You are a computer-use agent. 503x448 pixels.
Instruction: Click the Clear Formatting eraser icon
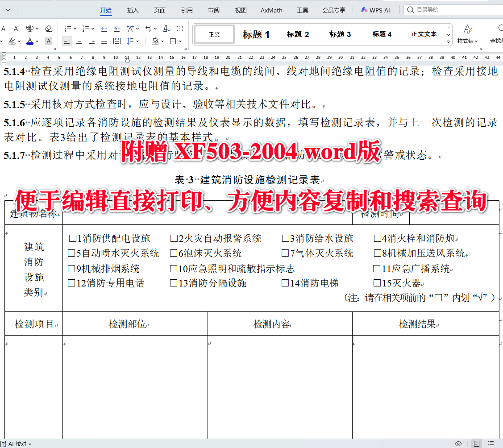point(48,28)
